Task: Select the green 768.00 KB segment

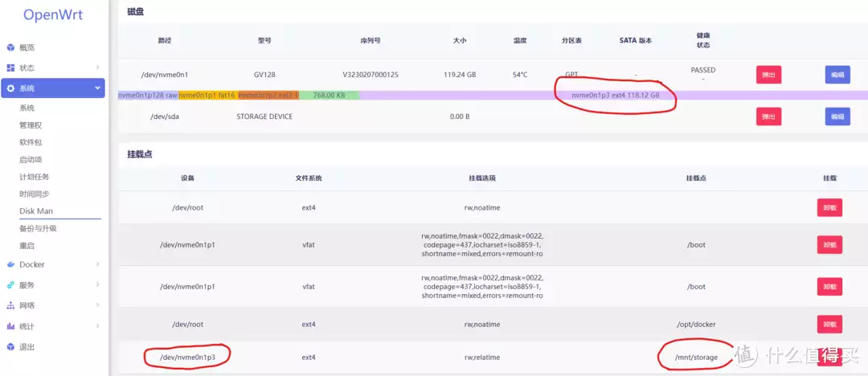Action: click(329, 96)
